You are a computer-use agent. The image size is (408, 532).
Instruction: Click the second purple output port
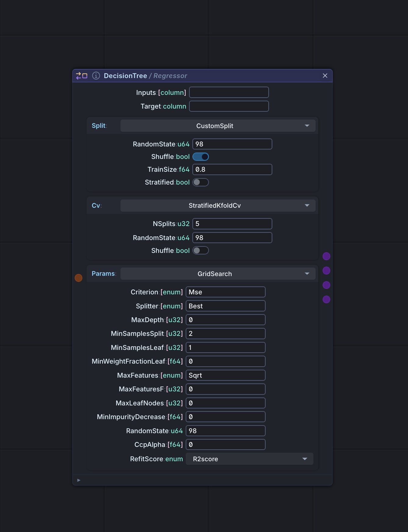coord(326,271)
